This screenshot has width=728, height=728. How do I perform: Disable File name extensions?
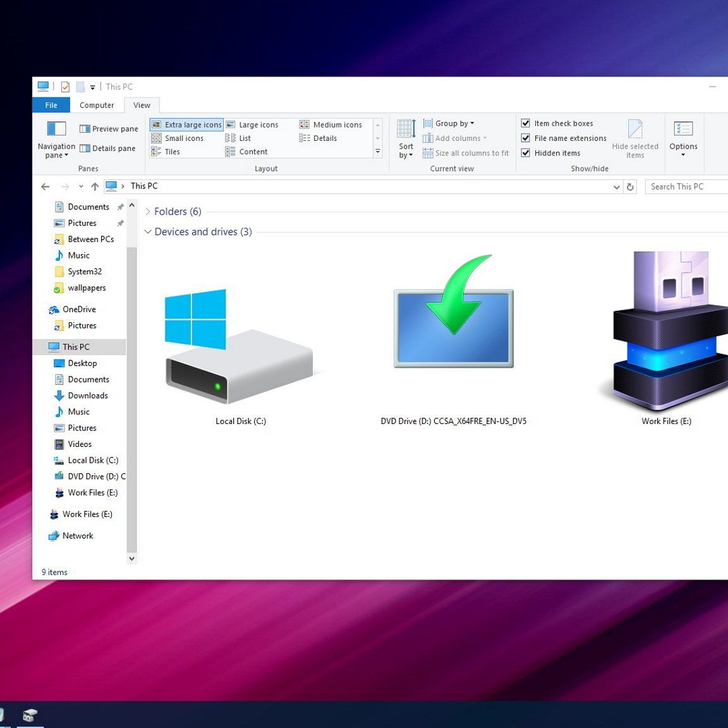click(x=526, y=138)
